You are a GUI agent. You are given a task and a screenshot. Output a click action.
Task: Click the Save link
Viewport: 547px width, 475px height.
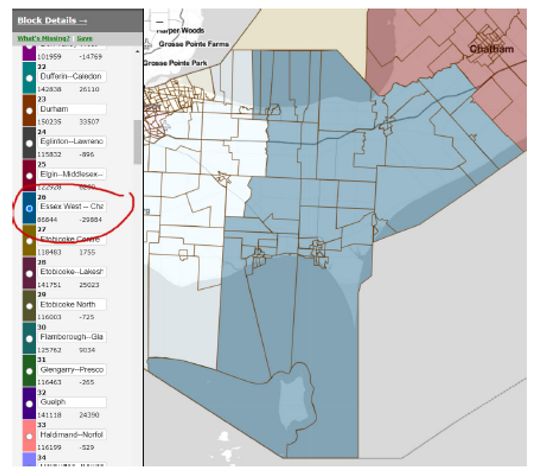pyautogui.click(x=84, y=38)
